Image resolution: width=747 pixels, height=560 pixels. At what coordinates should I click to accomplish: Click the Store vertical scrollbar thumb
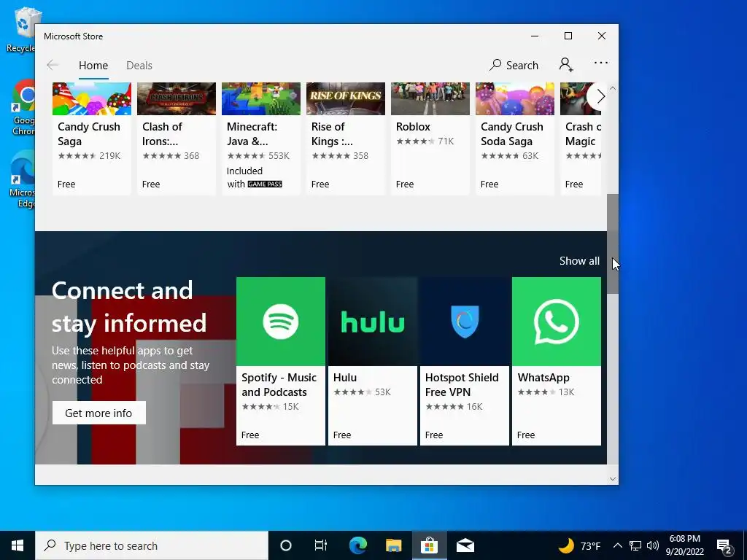click(x=613, y=244)
